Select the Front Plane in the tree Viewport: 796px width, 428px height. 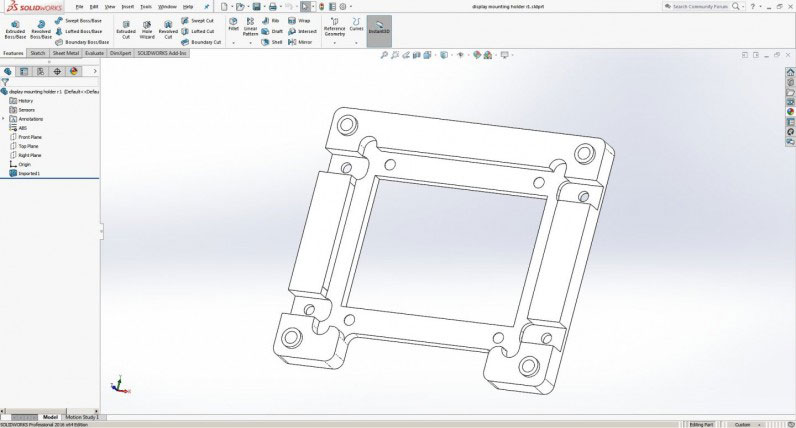(29, 137)
